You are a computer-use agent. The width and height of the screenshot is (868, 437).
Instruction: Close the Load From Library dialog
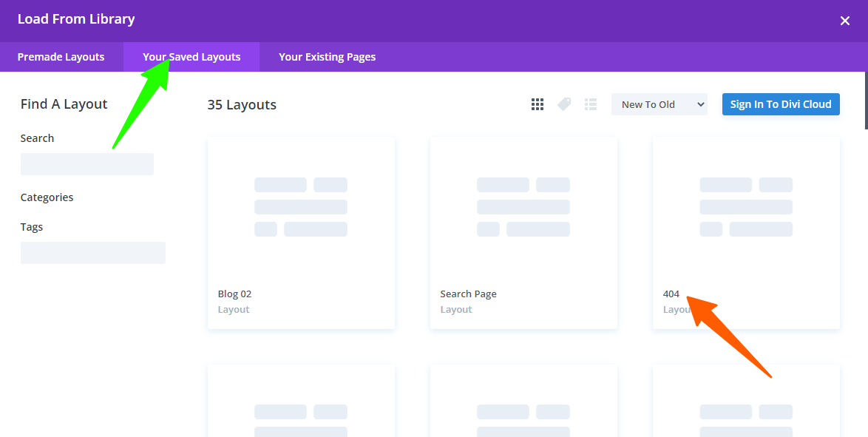(844, 21)
